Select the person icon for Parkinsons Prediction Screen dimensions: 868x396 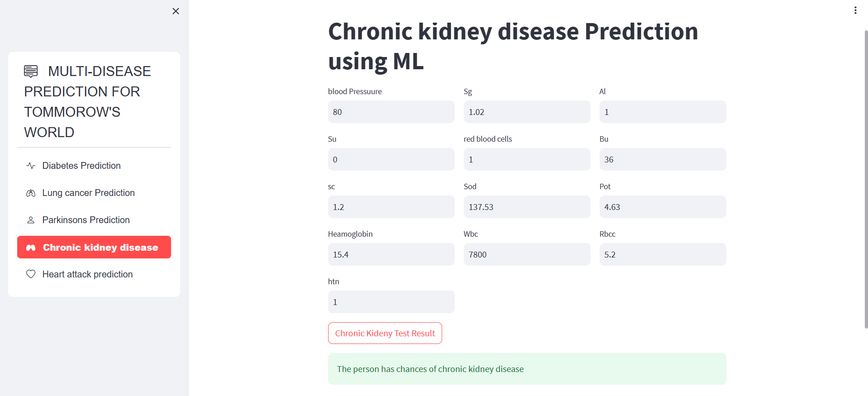tap(30, 220)
